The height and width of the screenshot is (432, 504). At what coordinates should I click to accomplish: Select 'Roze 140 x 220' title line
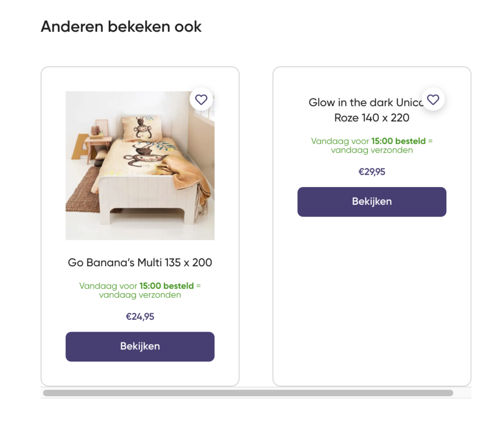click(x=372, y=118)
